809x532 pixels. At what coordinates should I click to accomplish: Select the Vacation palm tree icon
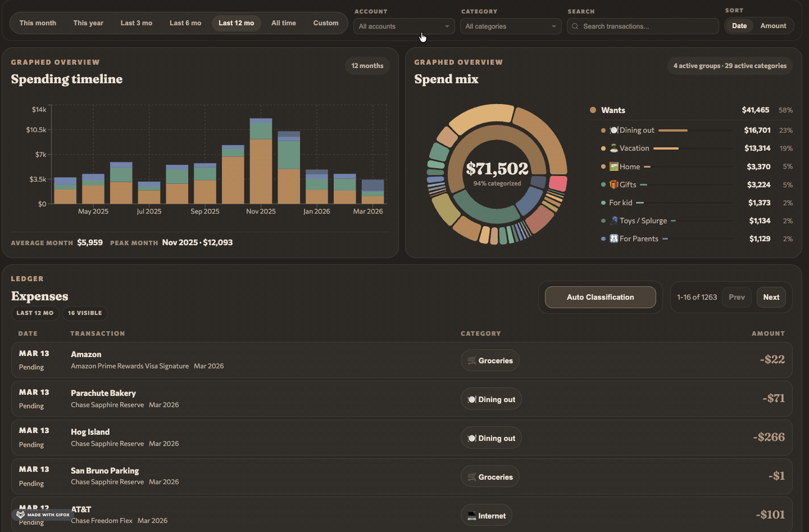(x=613, y=148)
